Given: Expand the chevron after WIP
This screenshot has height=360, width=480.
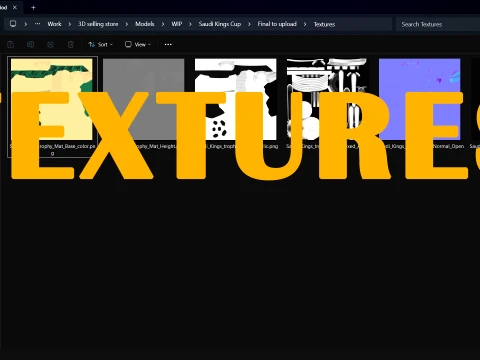Looking at the screenshot, I should [190, 24].
